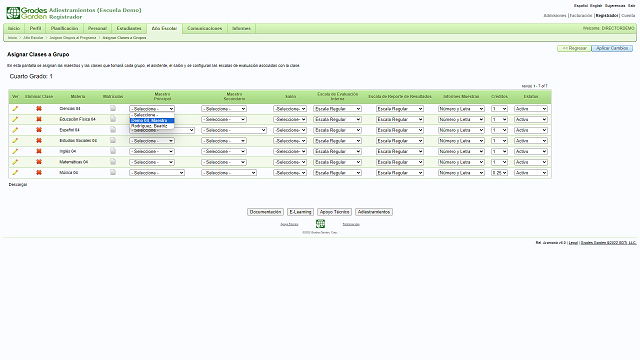The height and width of the screenshot is (360, 640).
Task: Click the Grades Garden icon in the footer
Action: click(320, 223)
